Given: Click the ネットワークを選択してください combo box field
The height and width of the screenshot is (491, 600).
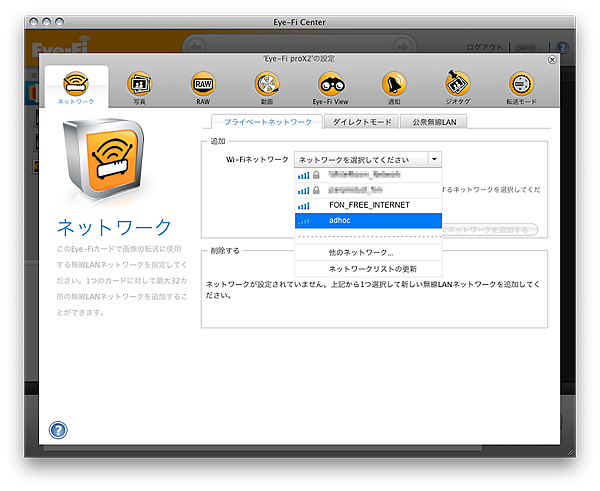Looking at the screenshot, I should click(361, 159).
